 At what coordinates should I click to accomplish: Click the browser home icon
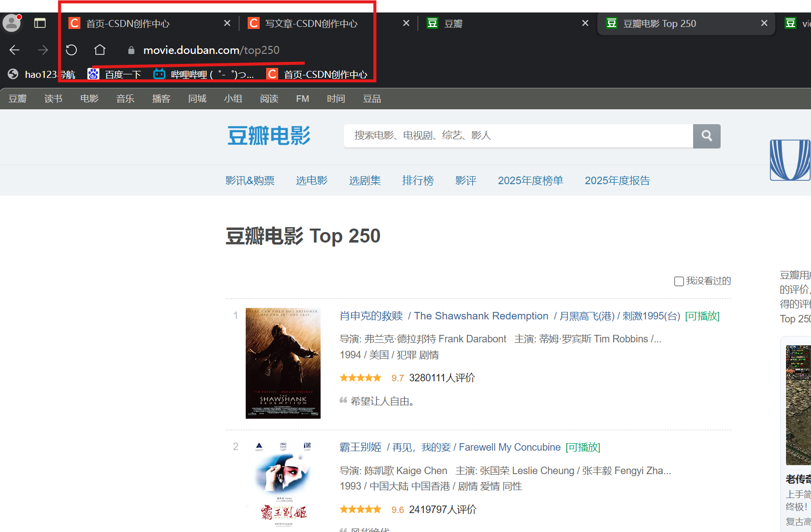100,50
